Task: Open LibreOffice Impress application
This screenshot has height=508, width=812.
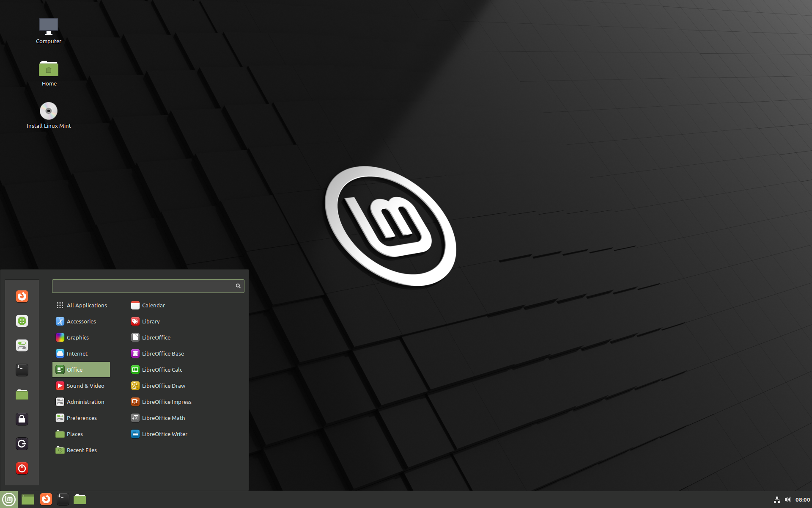Action: click(167, 401)
